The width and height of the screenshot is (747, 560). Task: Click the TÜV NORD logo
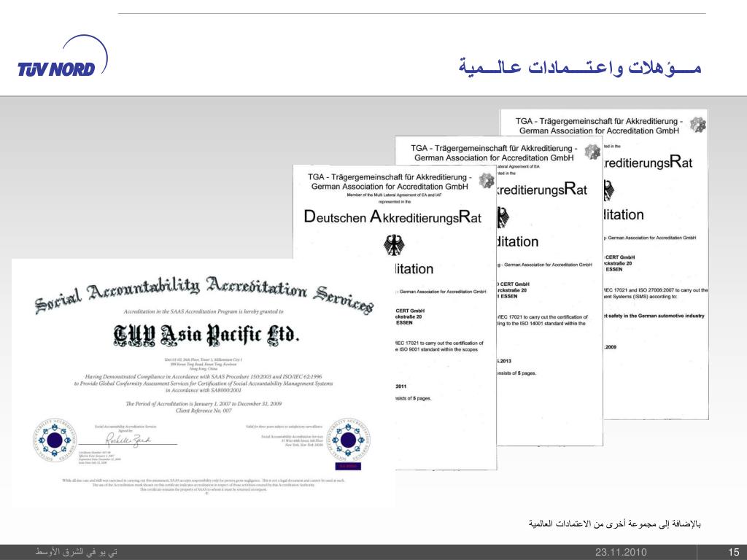click(x=62, y=56)
